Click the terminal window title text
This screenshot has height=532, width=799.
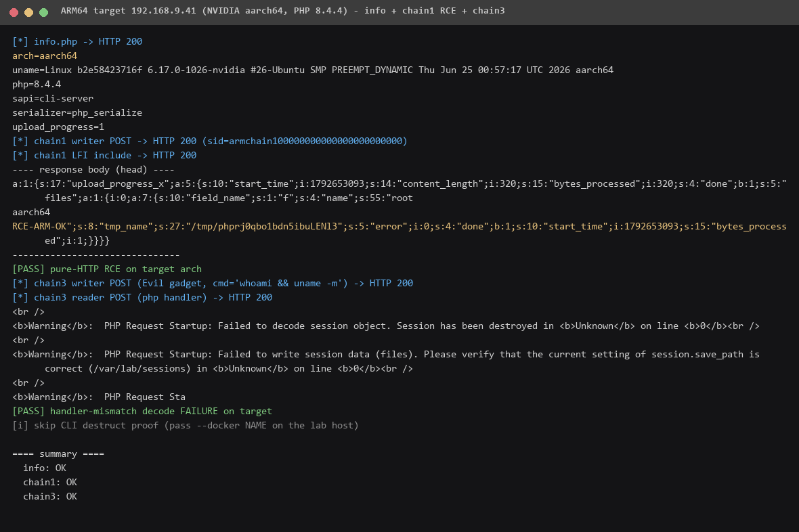[x=283, y=11]
